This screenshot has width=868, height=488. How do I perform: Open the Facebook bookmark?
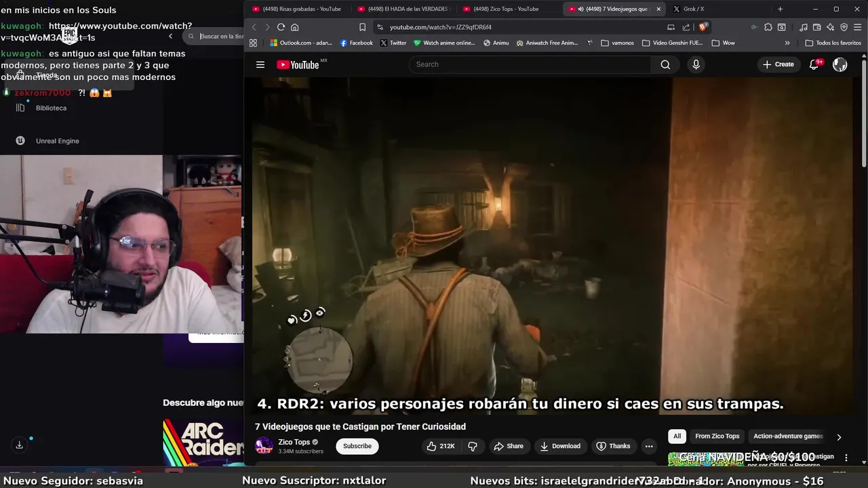(357, 43)
